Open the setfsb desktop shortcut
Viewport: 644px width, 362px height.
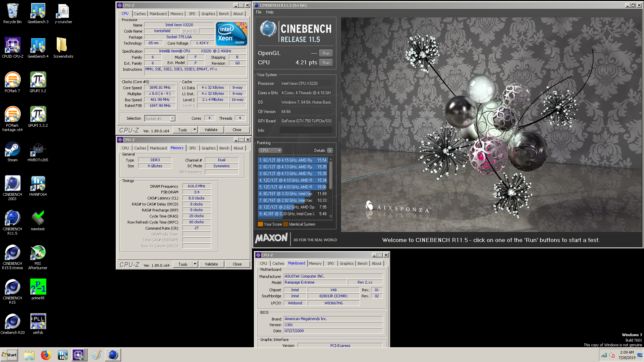tap(38, 324)
